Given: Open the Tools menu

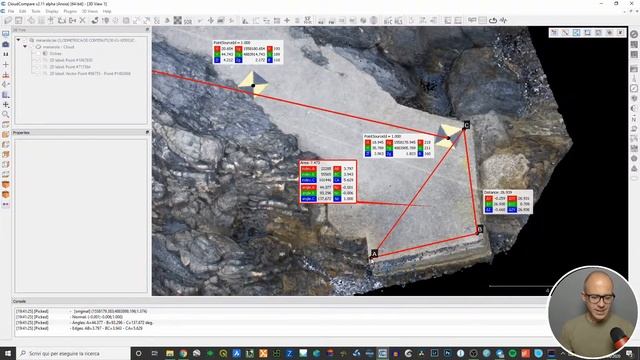Looking at the screenshot, I should point(36,11).
